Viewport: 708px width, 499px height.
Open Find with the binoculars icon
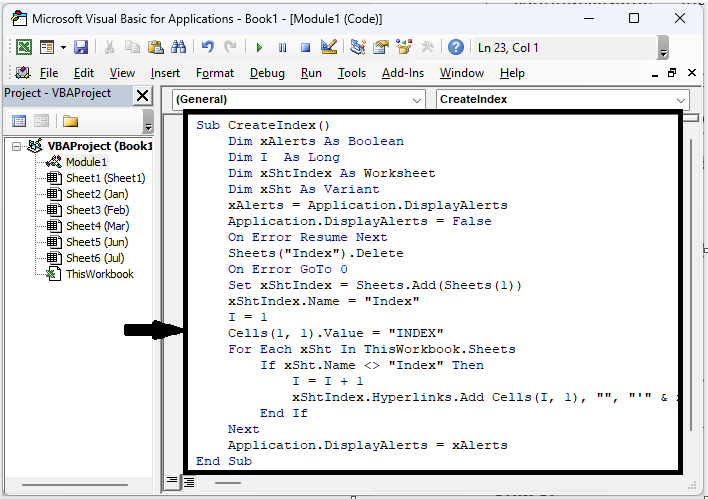178,47
